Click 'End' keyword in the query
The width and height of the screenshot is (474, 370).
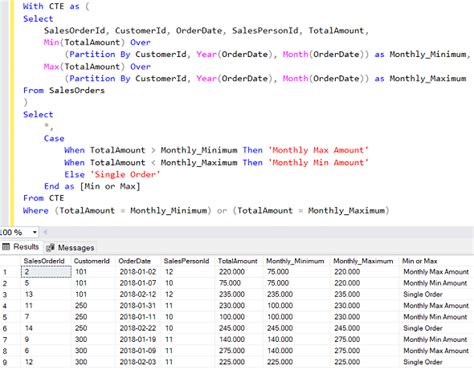(52, 186)
